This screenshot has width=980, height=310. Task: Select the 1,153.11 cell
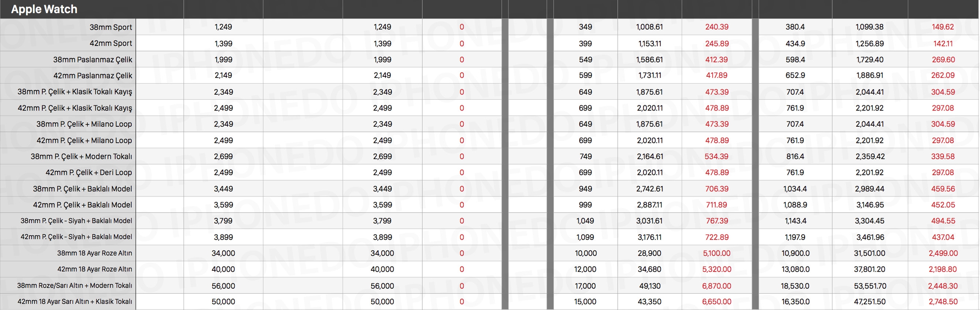pos(650,44)
